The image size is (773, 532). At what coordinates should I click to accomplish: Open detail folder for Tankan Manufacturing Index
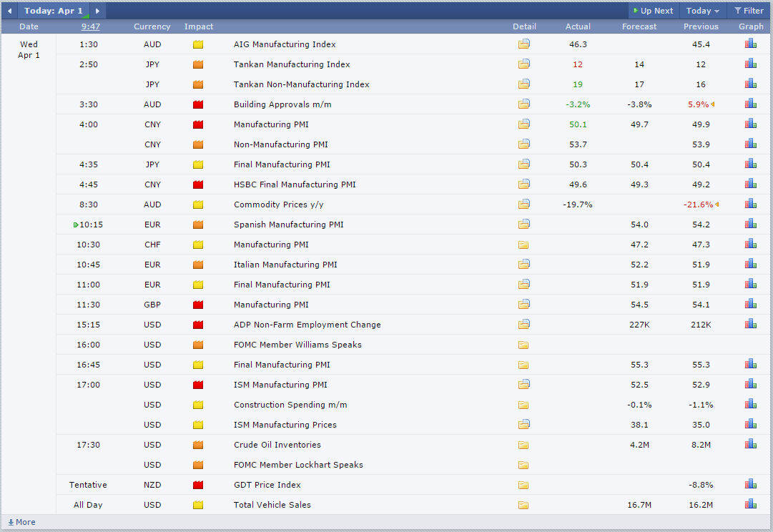tap(523, 64)
